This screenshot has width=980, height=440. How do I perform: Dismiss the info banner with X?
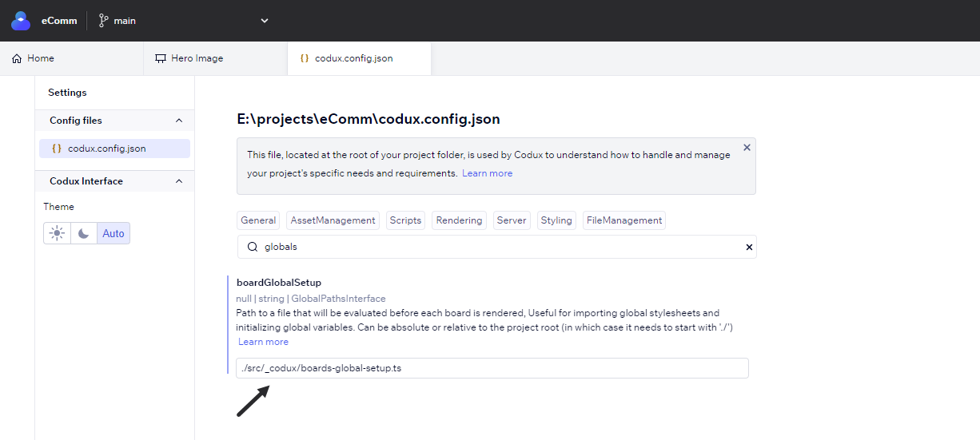coord(747,148)
